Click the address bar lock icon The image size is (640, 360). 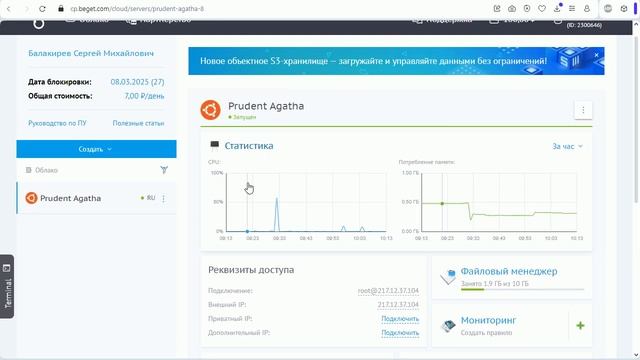coord(61,9)
